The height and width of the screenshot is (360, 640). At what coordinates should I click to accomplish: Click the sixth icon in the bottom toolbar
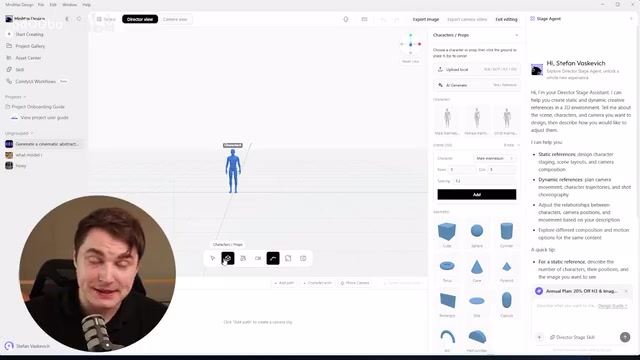(288, 258)
